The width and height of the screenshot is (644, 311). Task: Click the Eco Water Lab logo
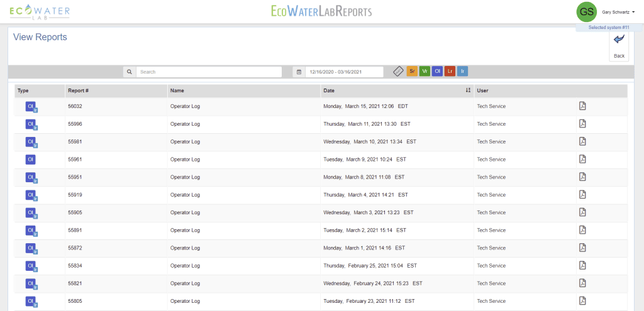pyautogui.click(x=40, y=12)
